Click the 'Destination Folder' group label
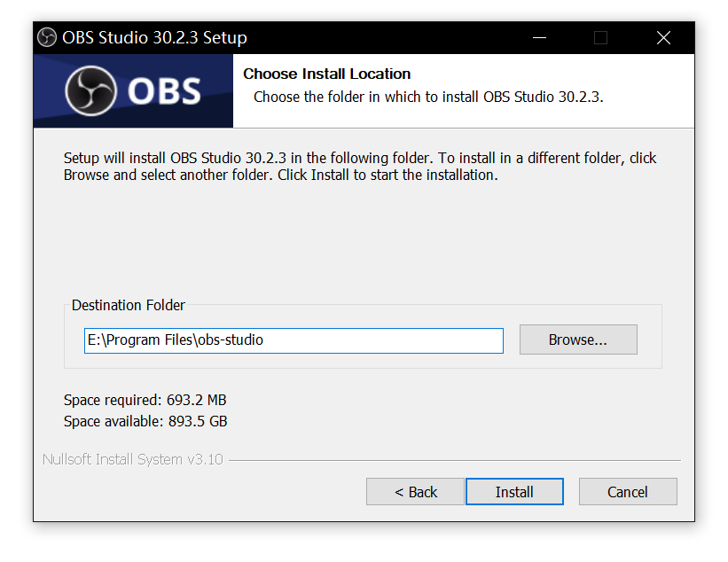Image resolution: width=728 pixels, height=562 pixels. [129, 305]
